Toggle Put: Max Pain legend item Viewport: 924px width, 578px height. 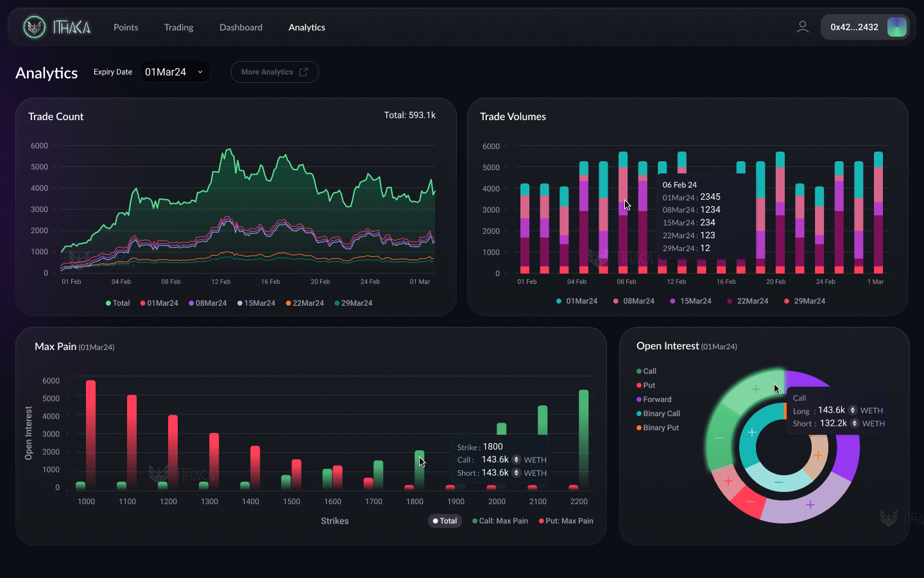pyautogui.click(x=566, y=521)
